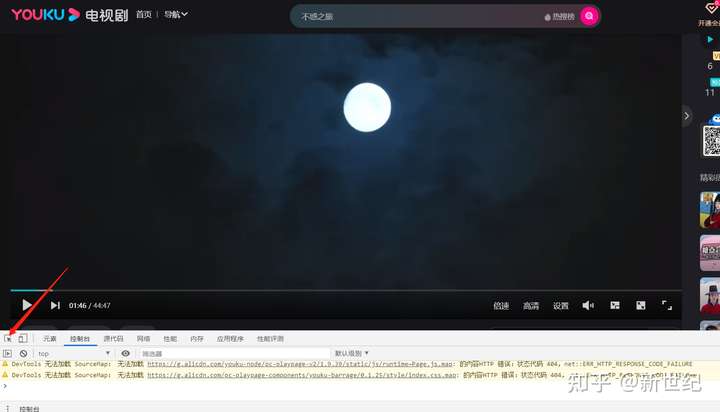Click the video search input field

pyautogui.click(x=418, y=17)
